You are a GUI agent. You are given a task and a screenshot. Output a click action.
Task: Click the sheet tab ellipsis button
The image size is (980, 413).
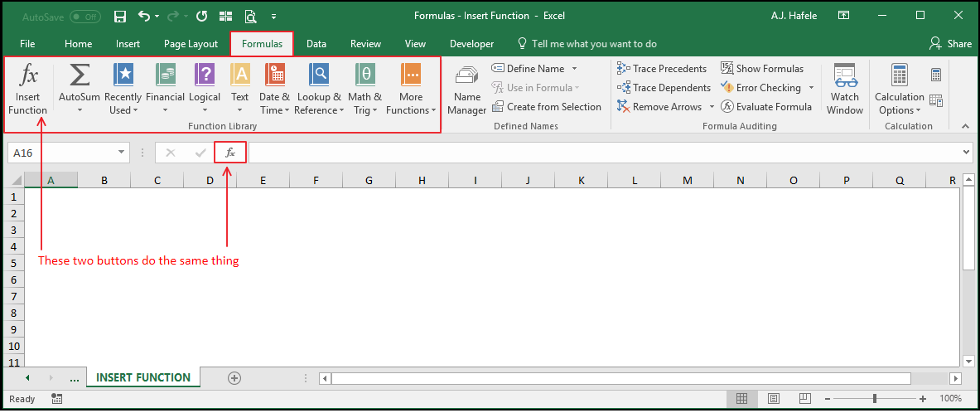pos(74,378)
